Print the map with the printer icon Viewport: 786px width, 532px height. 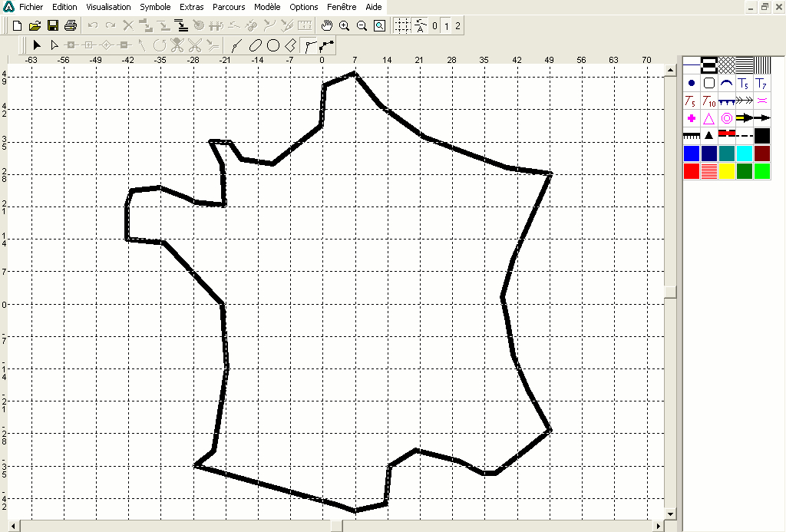pyautogui.click(x=71, y=25)
